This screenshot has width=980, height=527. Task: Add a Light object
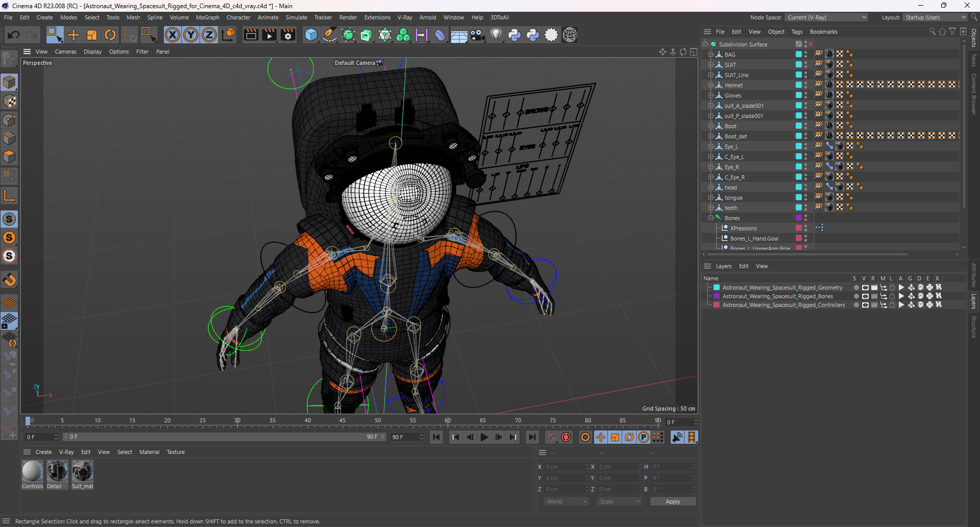(x=496, y=35)
